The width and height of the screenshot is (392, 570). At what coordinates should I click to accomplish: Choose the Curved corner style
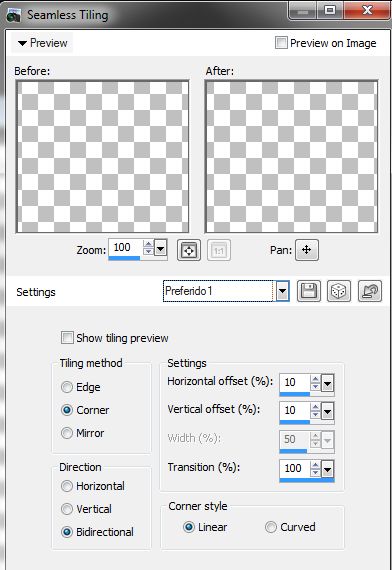(271, 527)
